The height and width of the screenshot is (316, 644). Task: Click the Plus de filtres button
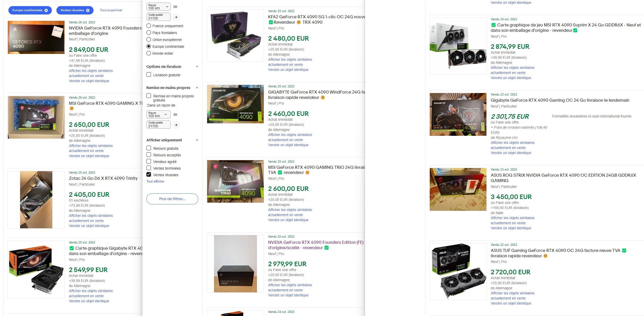point(172,199)
